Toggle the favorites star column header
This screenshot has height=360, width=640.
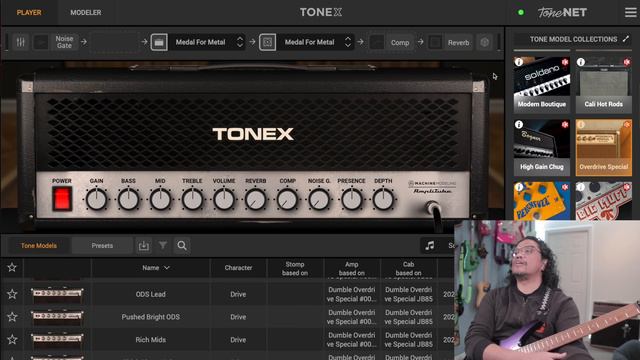[x=12, y=268]
